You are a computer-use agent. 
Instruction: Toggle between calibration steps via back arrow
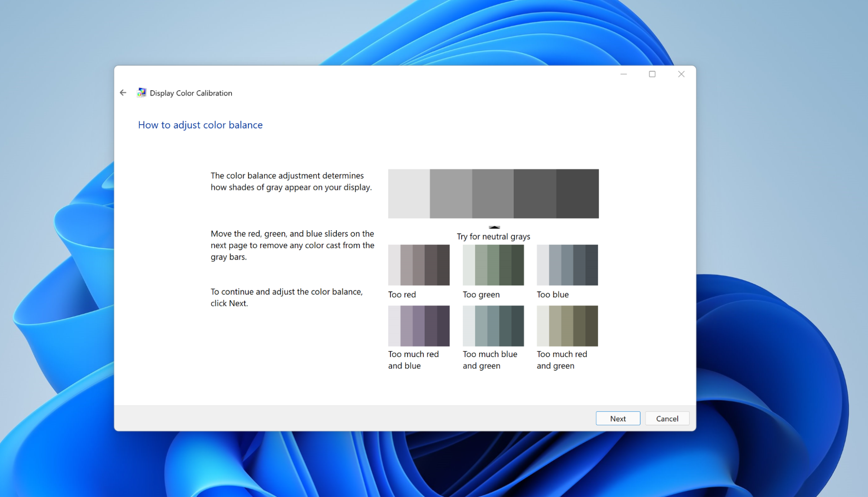pyautogui.click(x=123, y=93)
